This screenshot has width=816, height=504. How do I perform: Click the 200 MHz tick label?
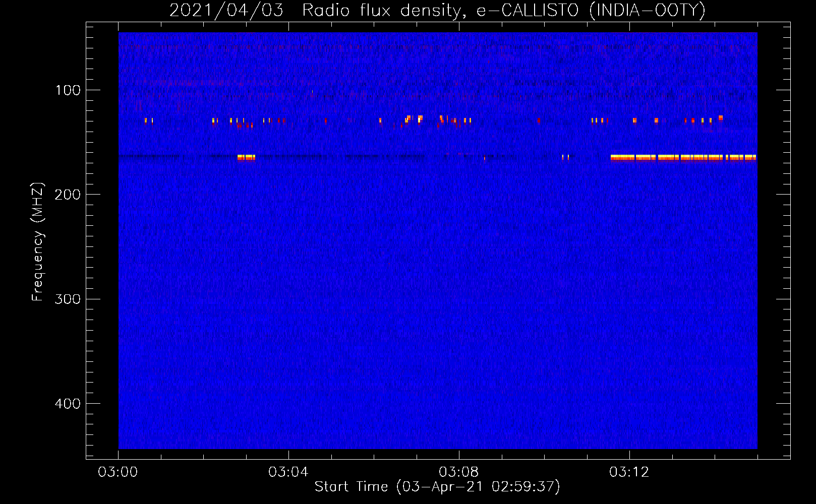tap(68, 195)
